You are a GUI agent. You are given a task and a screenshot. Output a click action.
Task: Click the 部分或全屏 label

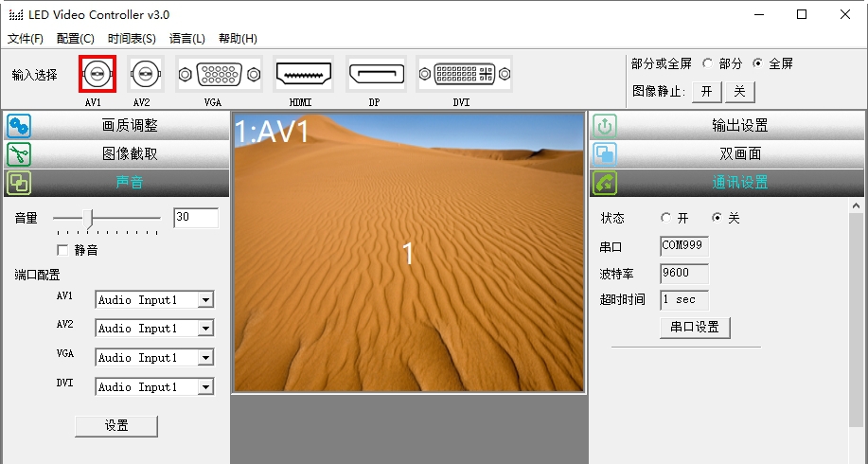point(662,63)
